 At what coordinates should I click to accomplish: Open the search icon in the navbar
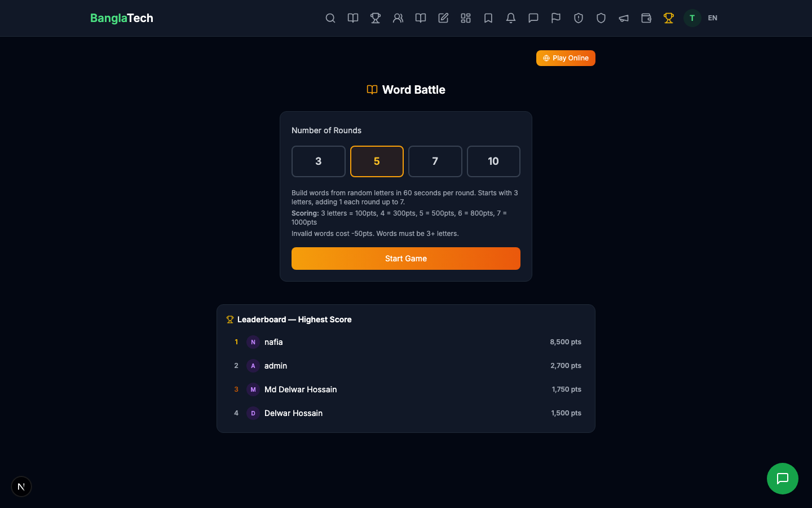(330, 18)
